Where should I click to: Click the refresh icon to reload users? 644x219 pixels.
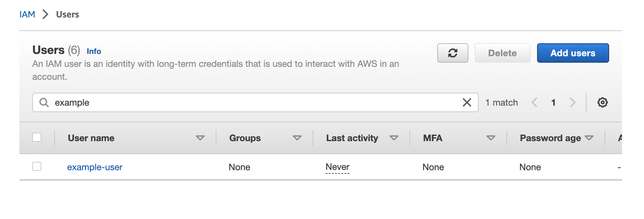(x=452, y=53)
